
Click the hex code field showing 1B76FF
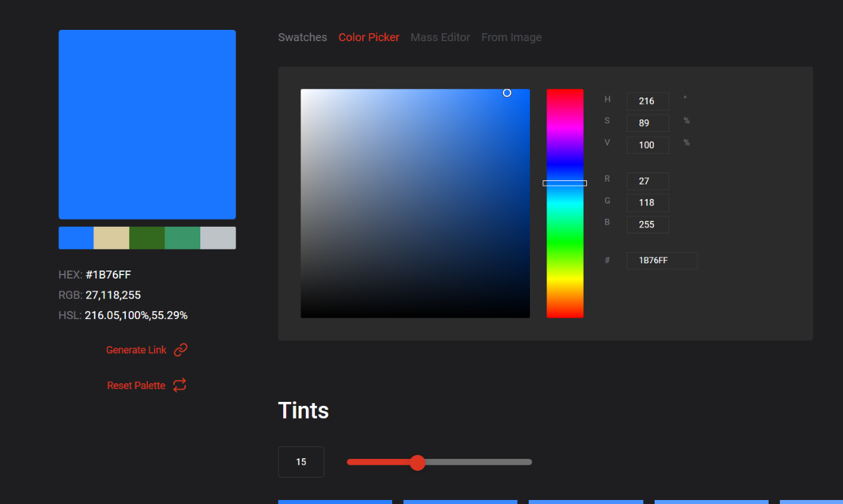click(x=661, y=260)
